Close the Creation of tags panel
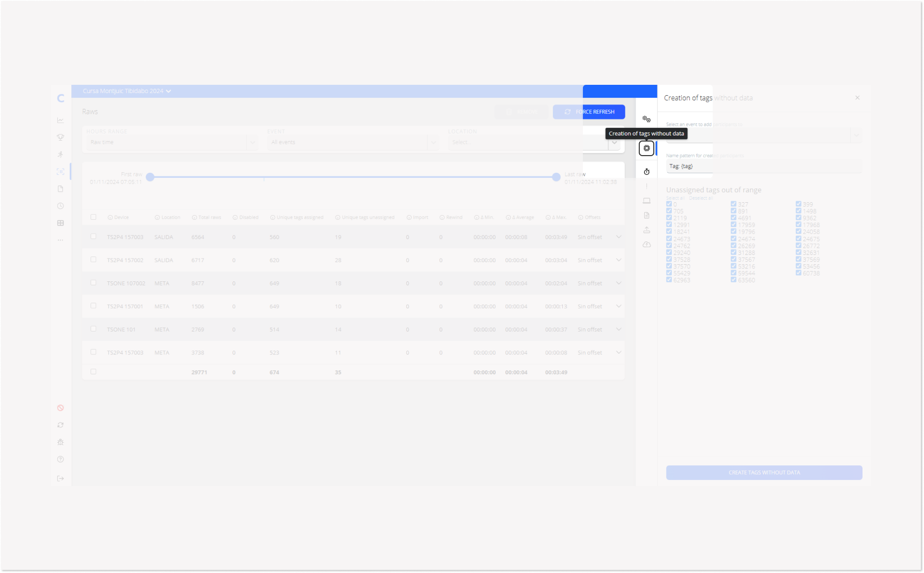924x573 pixels. tap(857, 98)
